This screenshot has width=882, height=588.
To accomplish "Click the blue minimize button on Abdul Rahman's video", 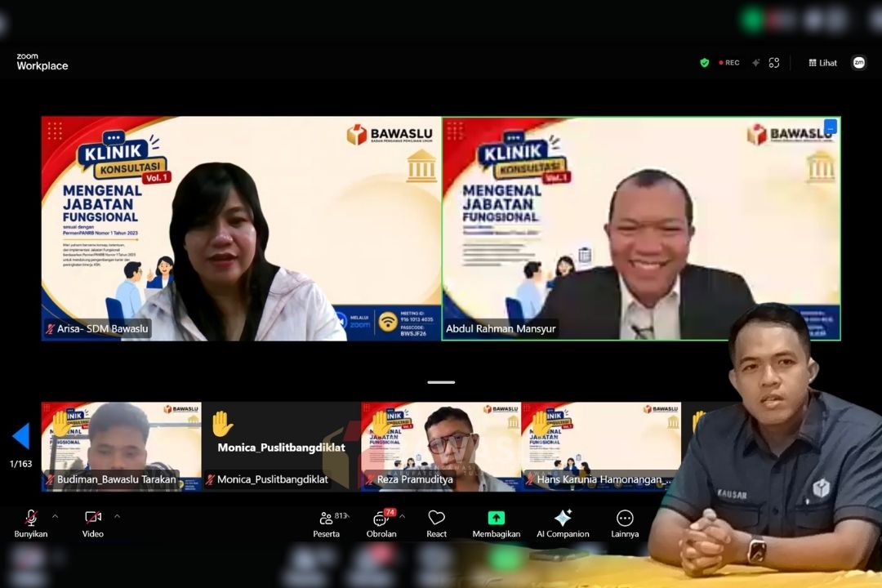I will click(x=831, y=127).
